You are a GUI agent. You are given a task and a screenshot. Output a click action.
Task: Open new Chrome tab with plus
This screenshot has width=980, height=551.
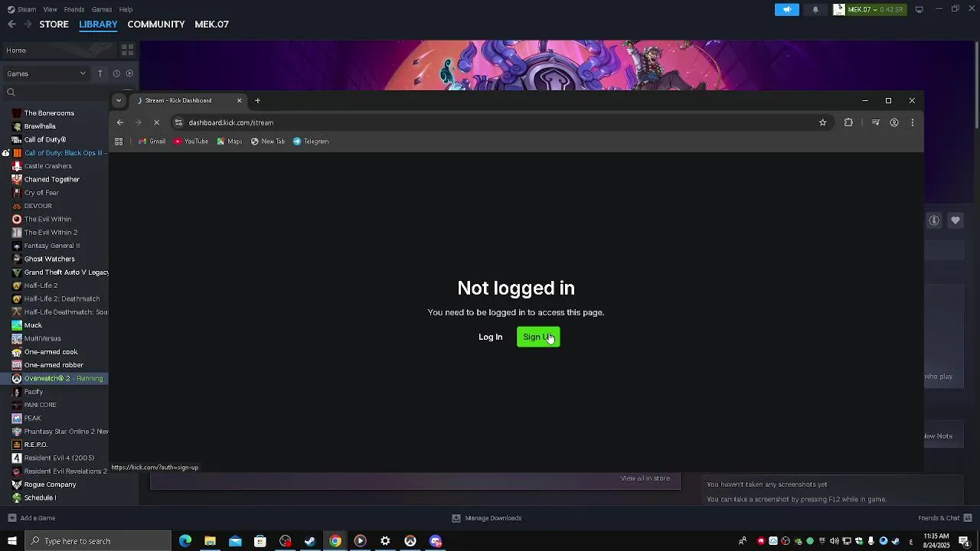coord(257,100)
